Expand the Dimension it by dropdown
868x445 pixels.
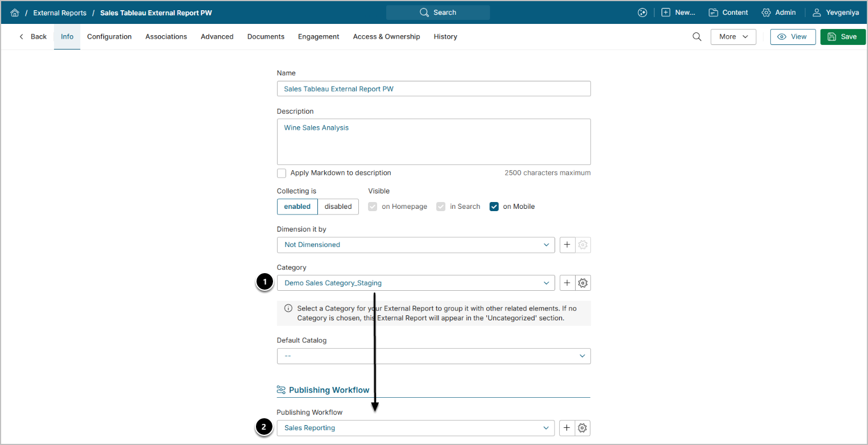pyautogui.click(x=415, y=245)
